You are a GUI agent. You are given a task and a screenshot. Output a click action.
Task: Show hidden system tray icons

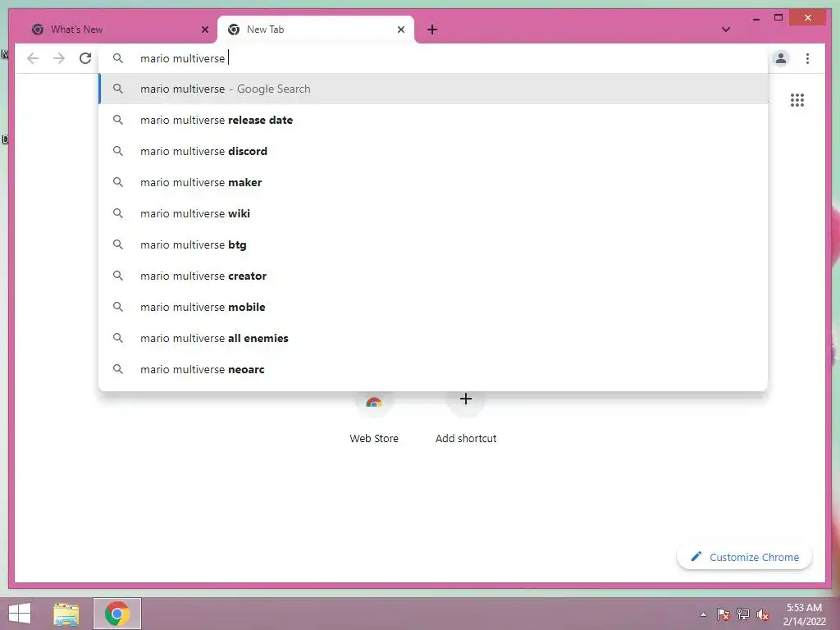(x=703, y=614)
